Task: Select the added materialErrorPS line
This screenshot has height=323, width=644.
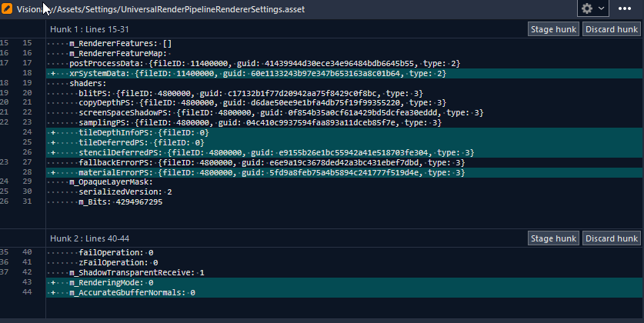Action: (x=271, y=173)
